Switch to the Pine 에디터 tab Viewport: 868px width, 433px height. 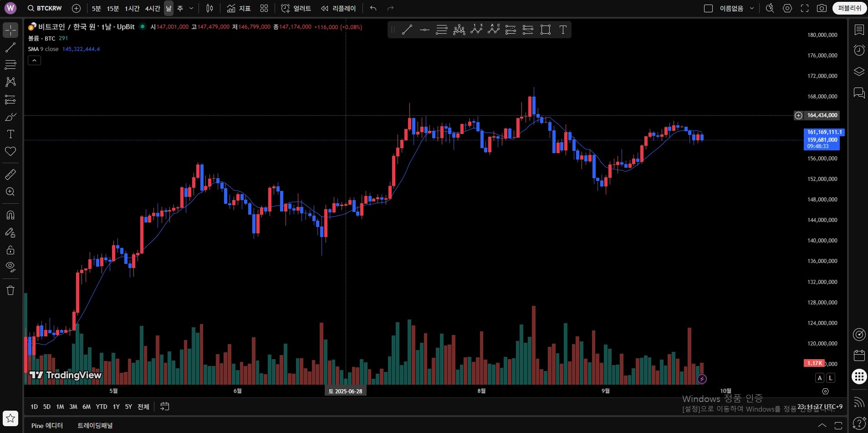[47, 425]
